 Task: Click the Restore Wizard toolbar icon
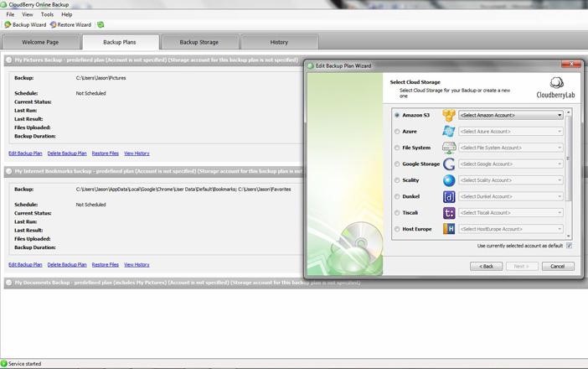(53, 25)
